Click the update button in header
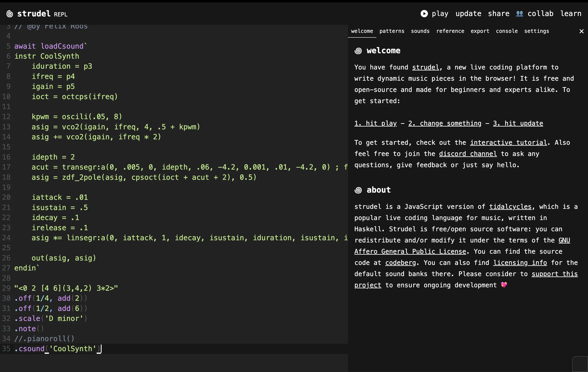The width and height of the screenshot is (588, 372). point(468,14)
